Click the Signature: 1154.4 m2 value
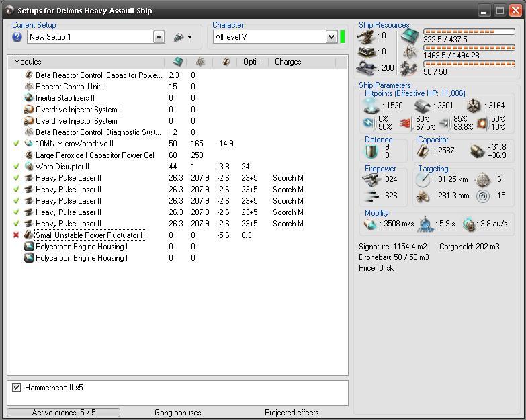526x420 pixels. click(393, 247)
